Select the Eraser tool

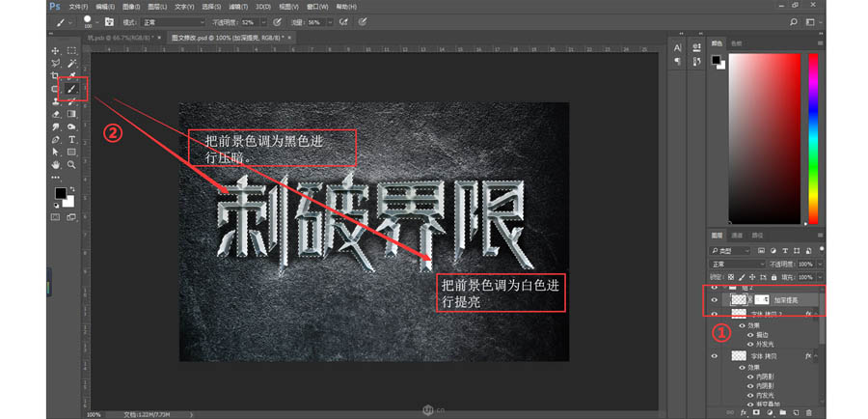(x=55, y=114)
